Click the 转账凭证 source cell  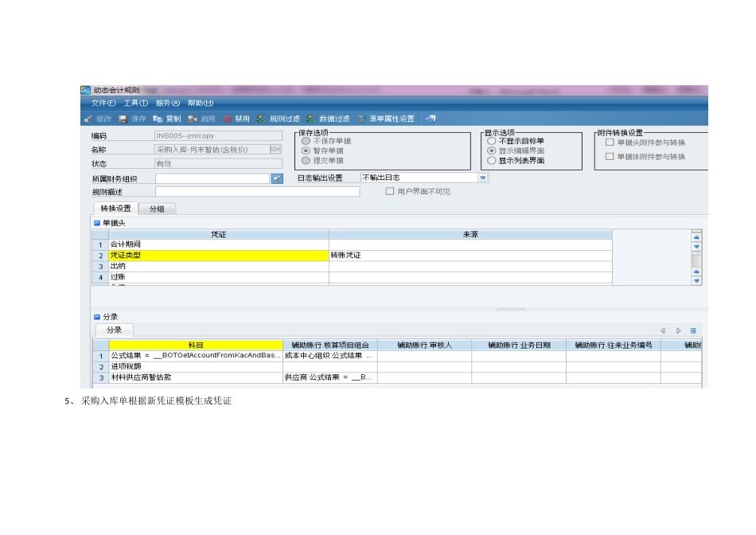point(470,256)
